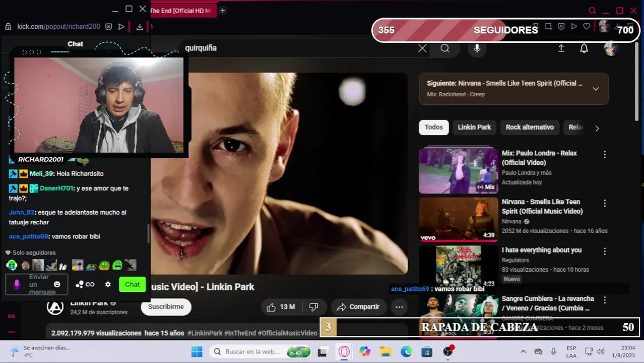Image resolution: width=644 pixels, height=363 pixels.
Task: Click username DanerH701 in chat
Action: coord(56,188)
